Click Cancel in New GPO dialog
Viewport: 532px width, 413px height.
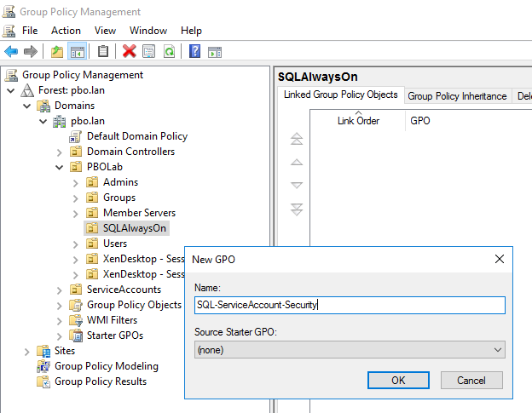tap(471, 380)
